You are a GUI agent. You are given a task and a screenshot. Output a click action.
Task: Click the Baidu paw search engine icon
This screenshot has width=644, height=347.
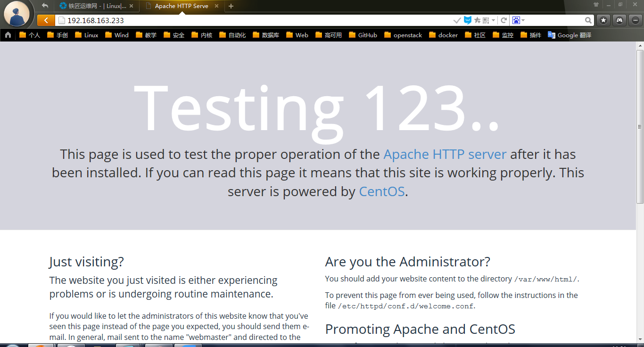coord(516,20)
